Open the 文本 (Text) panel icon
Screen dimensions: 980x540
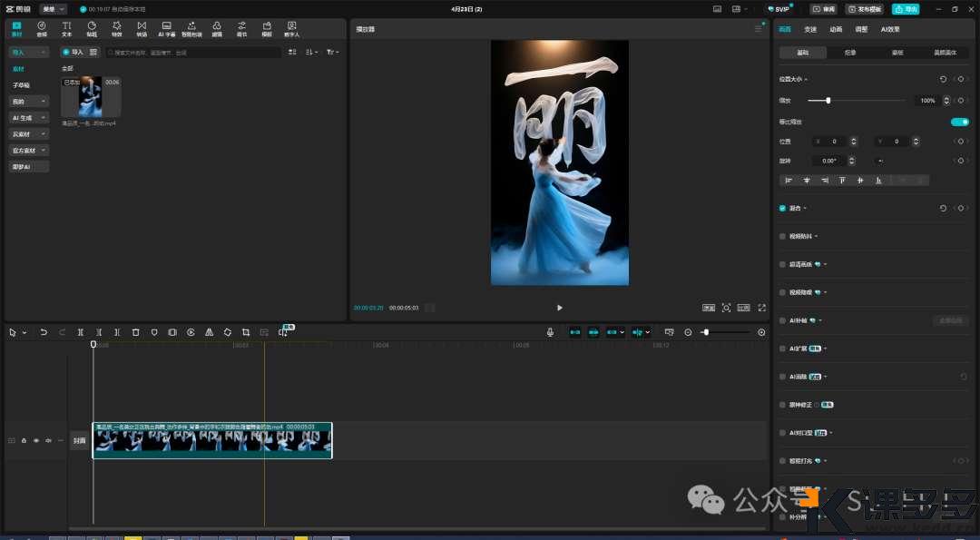66,28
